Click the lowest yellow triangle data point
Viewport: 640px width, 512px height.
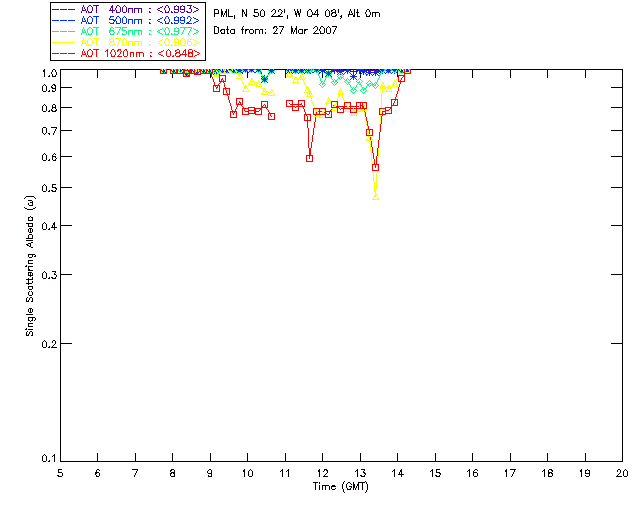point(376,197)
